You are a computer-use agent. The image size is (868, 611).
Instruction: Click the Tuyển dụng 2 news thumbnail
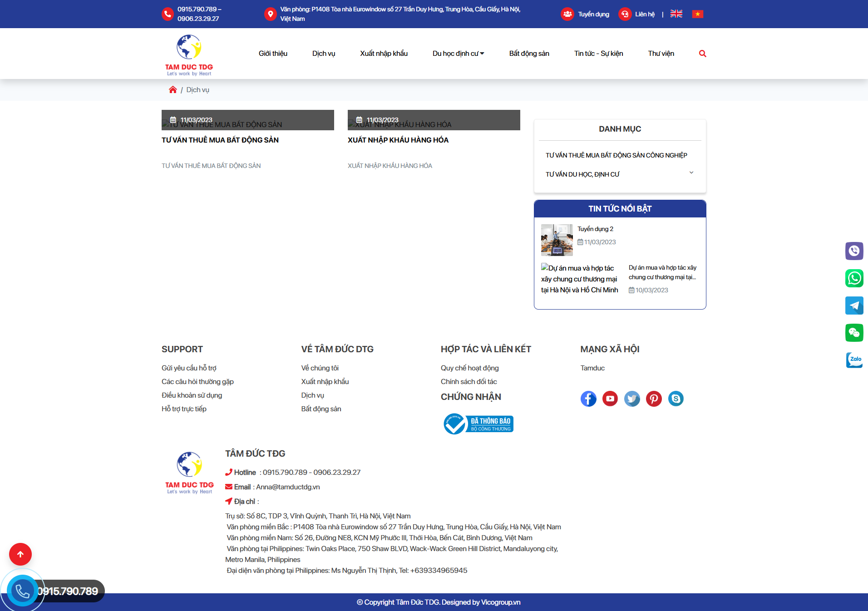(x=557, y=240)
